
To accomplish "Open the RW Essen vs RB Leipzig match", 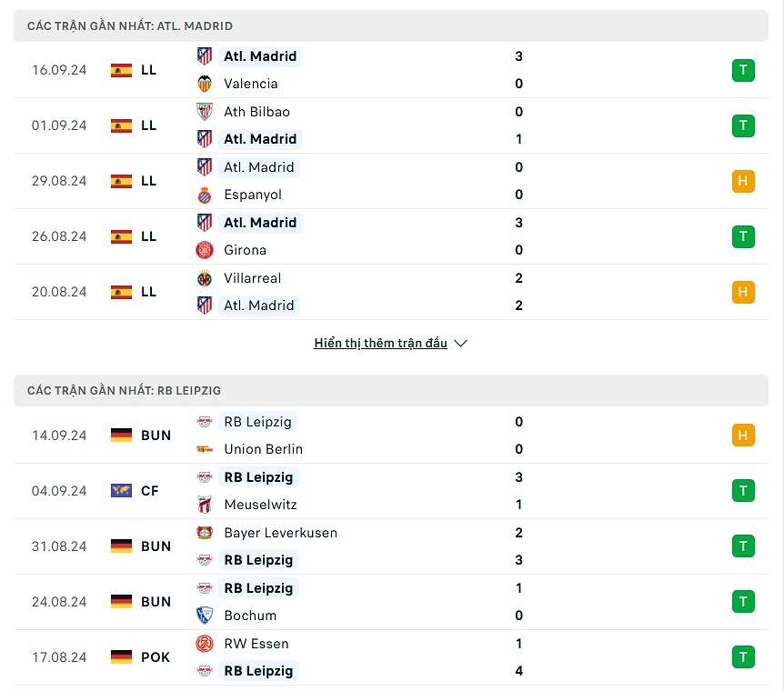I will click(x=391, y=657).
